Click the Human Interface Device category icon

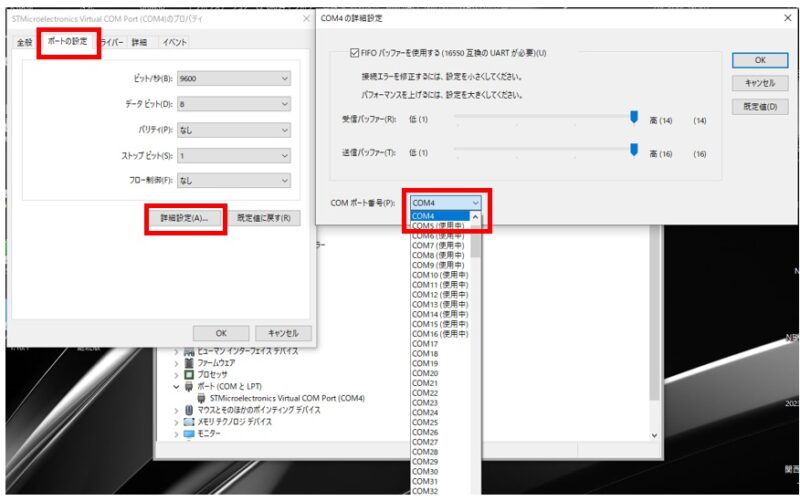tap(189, 352)
